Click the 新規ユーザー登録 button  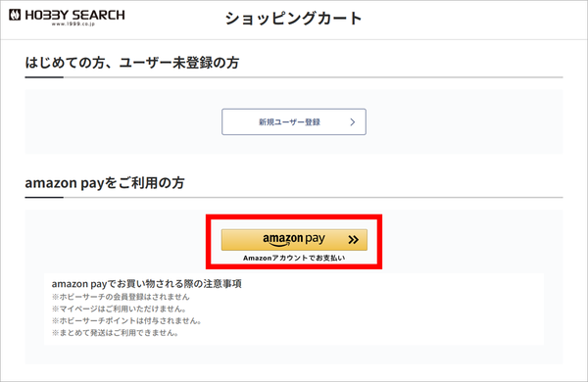(x=294, y=121)
